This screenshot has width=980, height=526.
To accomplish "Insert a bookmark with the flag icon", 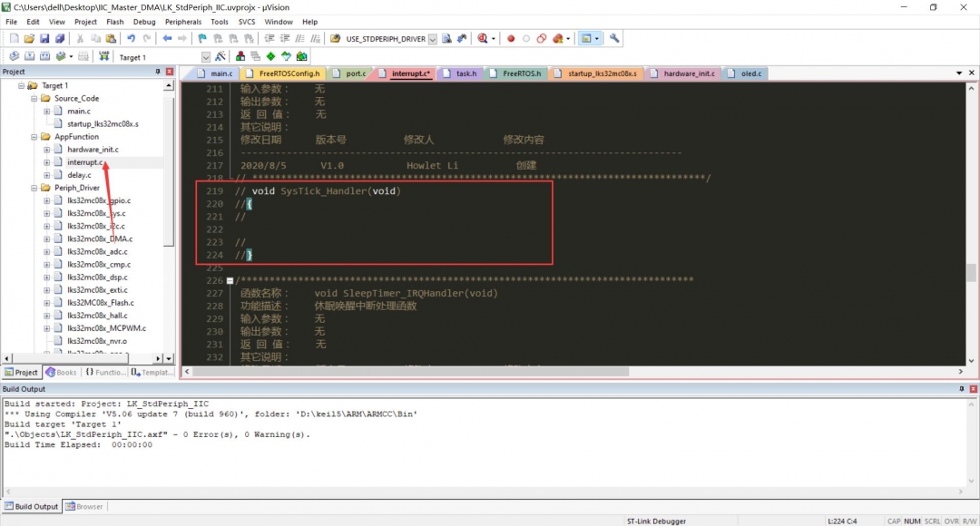I will tap(202, 39).
